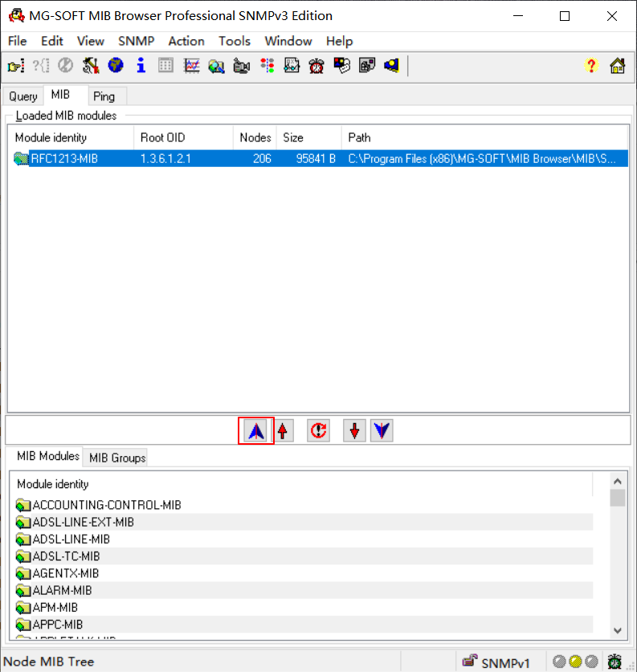The height and width of the screenshot is (672, 637).
Task: Click the Path column header
Action: pyautogui.click(x=485, y=137)
